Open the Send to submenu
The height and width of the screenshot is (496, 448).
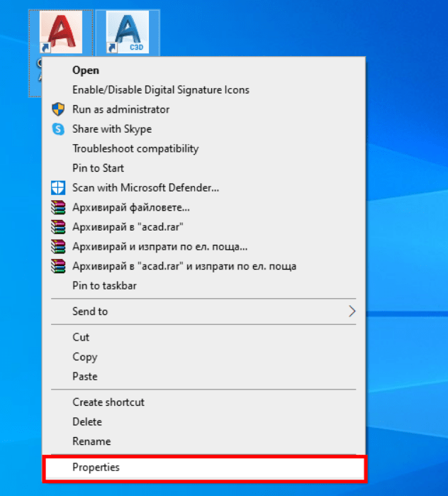[x=203, y=312]
